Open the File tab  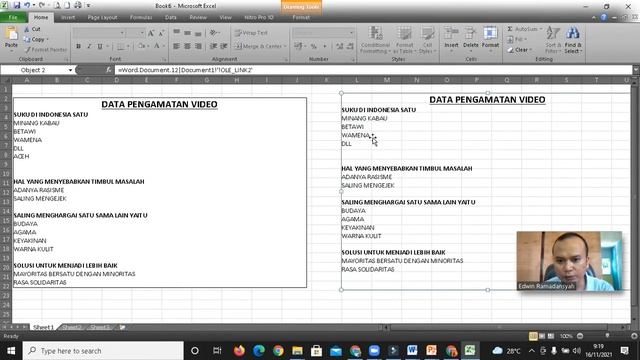[x=13, y=18]
